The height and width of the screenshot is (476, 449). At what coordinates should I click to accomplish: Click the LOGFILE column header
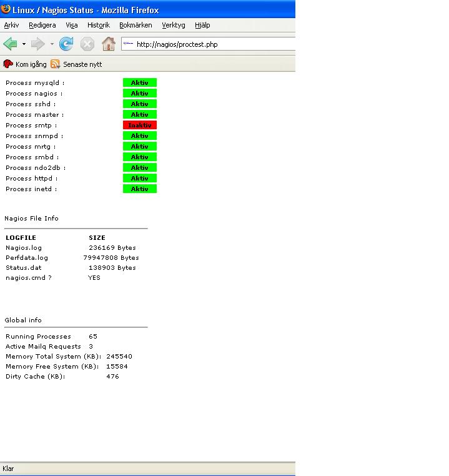(21, 238)
